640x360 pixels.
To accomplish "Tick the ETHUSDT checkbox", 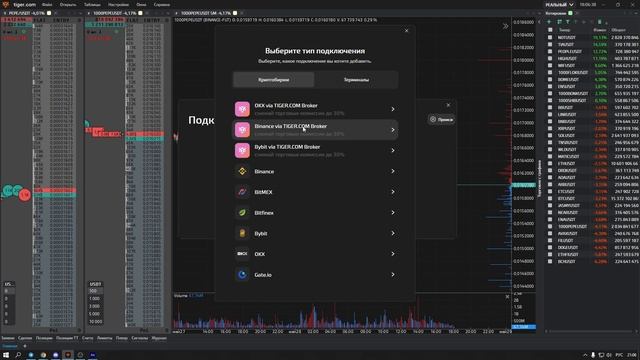I will click(x=550, y=163).
